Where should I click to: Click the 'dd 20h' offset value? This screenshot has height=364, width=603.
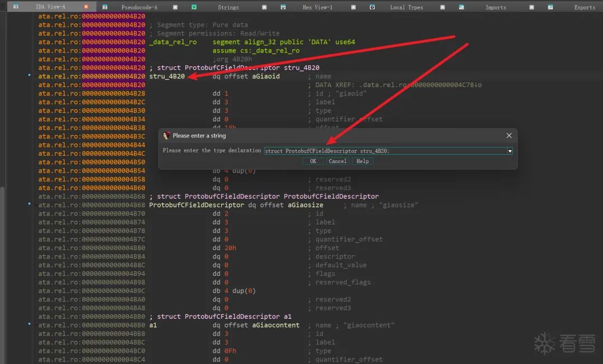pos(224,248)
